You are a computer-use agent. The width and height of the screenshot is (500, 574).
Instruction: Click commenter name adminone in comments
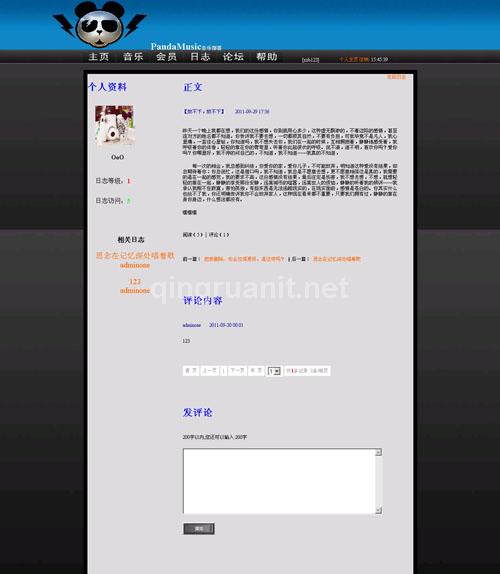point(192,325)
